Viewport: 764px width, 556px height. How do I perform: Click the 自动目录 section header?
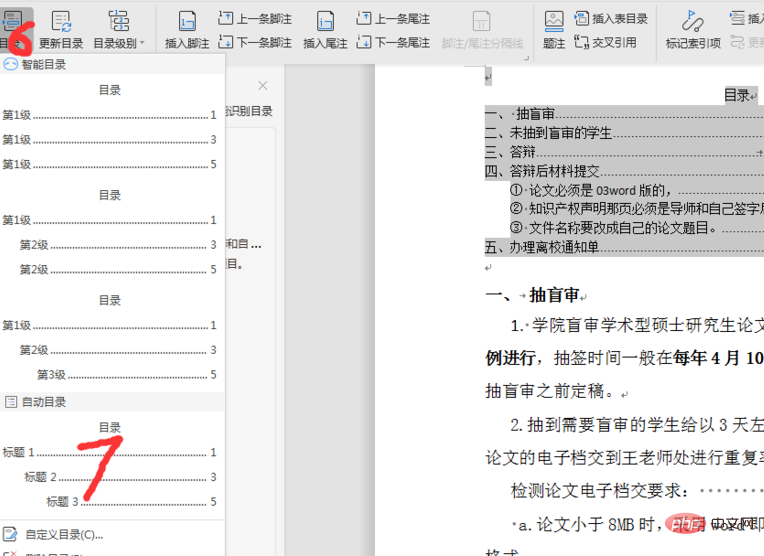[112, 402]
